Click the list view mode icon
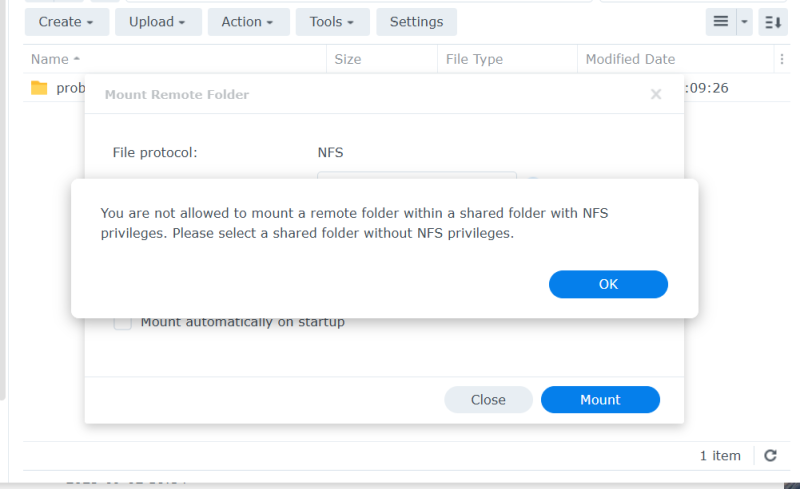 tap(720, 22)
